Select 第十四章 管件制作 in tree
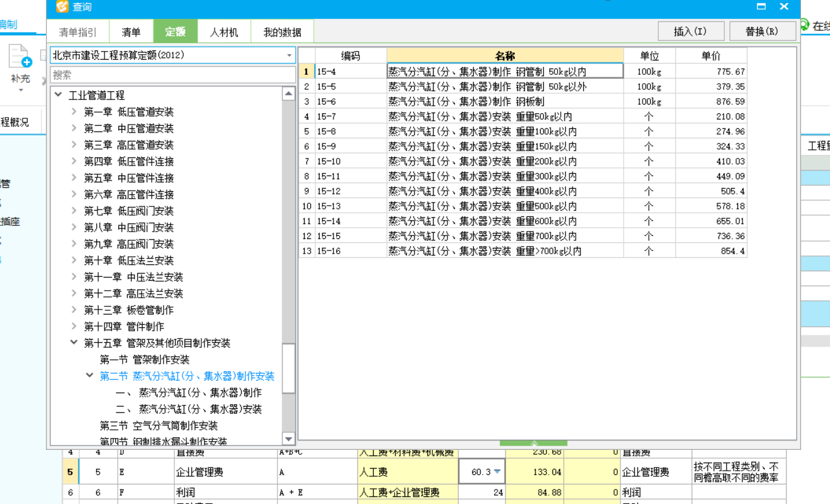The height and width of the screenshot is (504, 830). 124,327
